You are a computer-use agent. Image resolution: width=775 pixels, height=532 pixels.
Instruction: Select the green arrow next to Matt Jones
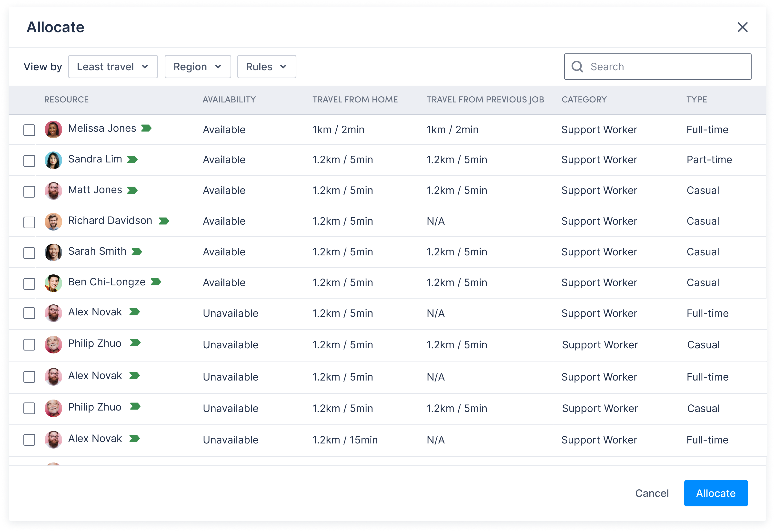133,190
